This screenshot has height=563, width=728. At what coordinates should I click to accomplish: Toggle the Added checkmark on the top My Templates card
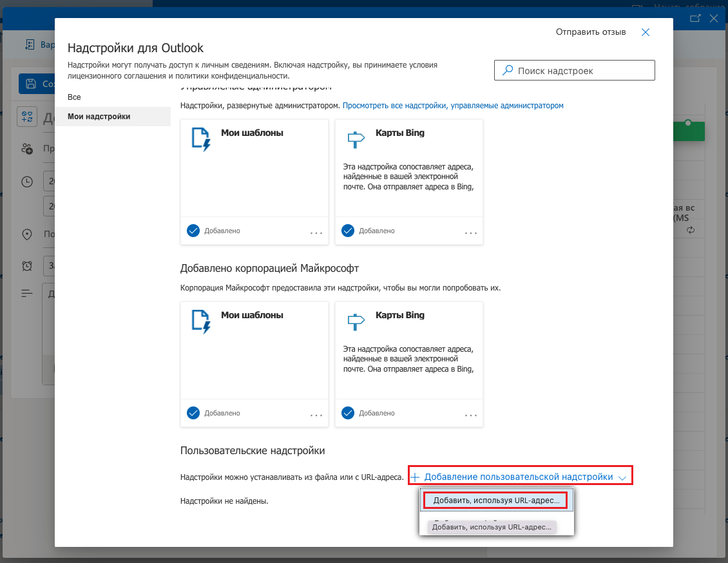(193, 231)
